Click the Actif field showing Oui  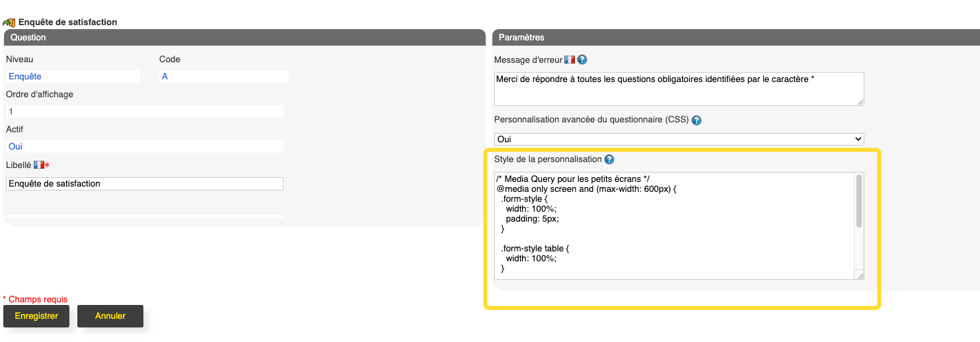tap(144, 147)
